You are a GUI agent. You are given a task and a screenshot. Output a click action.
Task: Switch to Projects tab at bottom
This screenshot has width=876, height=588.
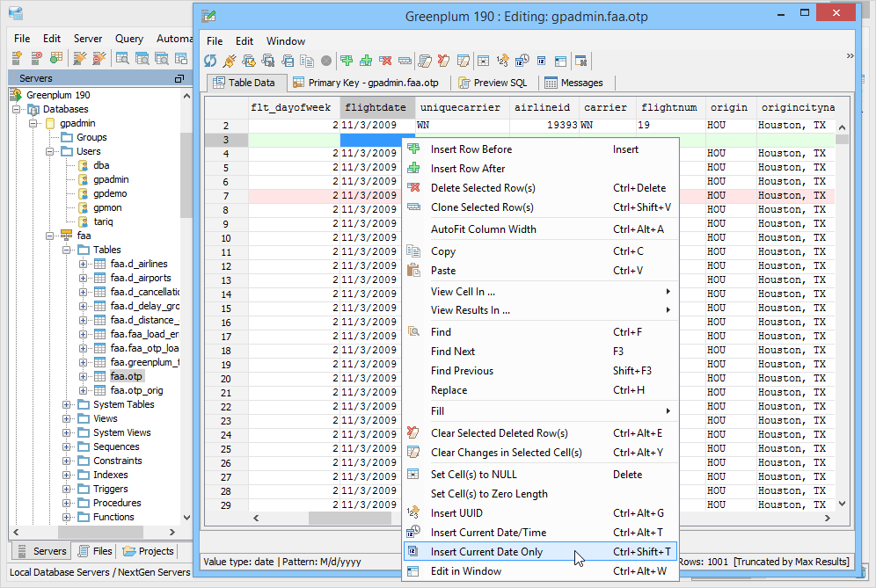149,551
